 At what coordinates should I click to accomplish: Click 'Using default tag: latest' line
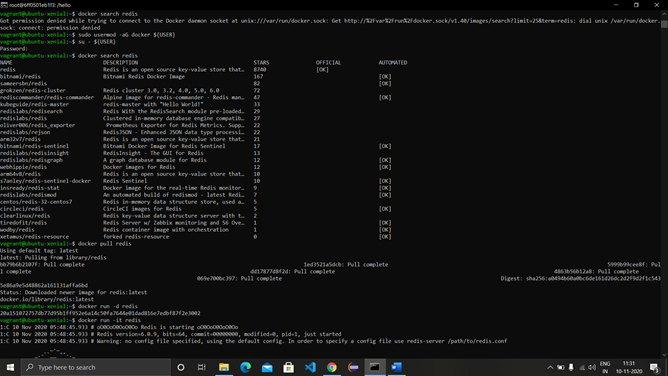[x=39, y=251]
